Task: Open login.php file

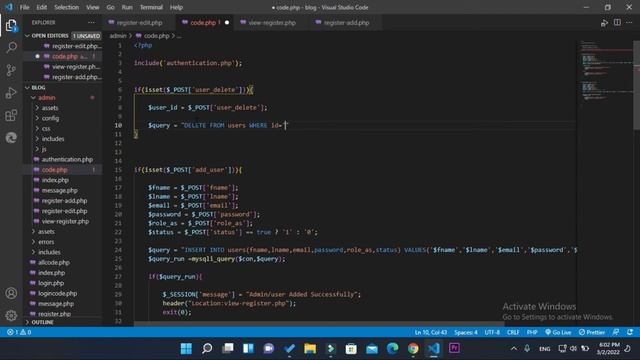Action: 51,283
